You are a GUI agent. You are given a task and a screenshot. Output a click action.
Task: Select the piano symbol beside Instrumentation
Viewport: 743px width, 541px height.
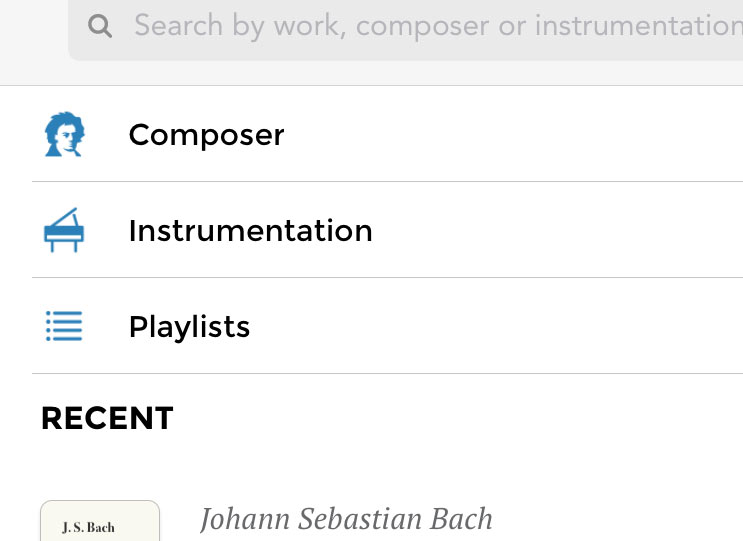(x=64, y=230)
